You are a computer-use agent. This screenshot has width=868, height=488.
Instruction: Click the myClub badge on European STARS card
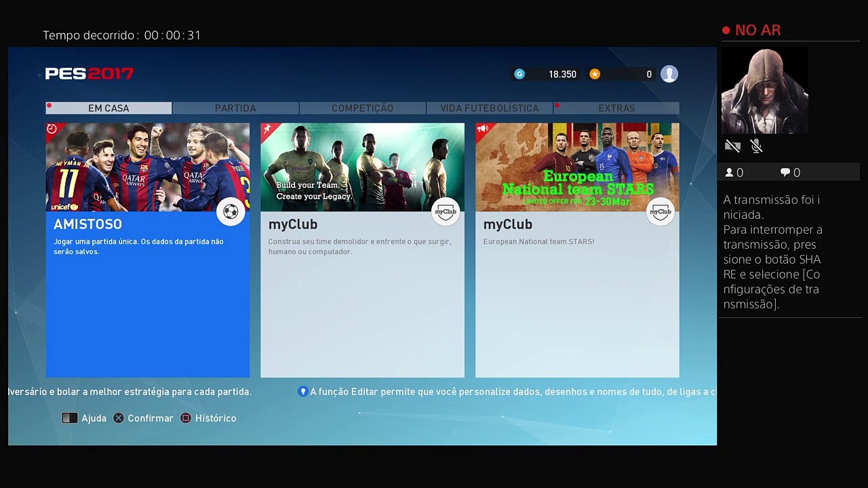tap(660, 212)
